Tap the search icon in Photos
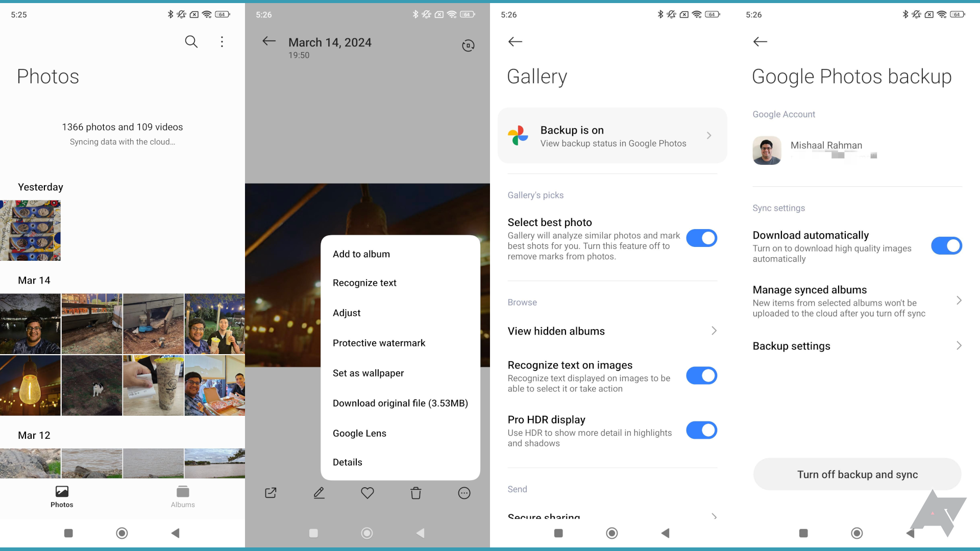The width and height of the screenshot is (980, 551). pos(191,42)
